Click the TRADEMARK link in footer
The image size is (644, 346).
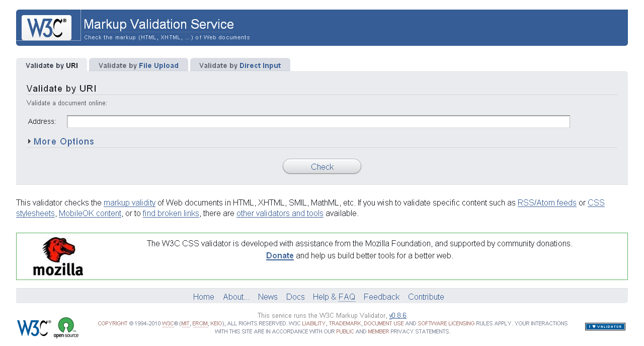tap(345, 324)
